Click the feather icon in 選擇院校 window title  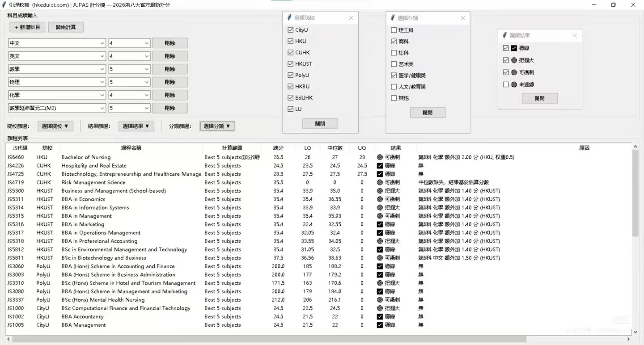coord(289,17)
